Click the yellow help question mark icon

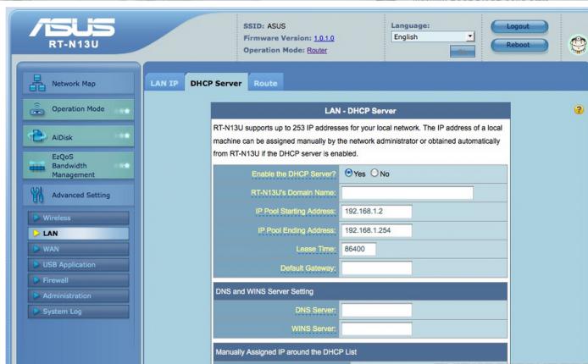[579, 110]
